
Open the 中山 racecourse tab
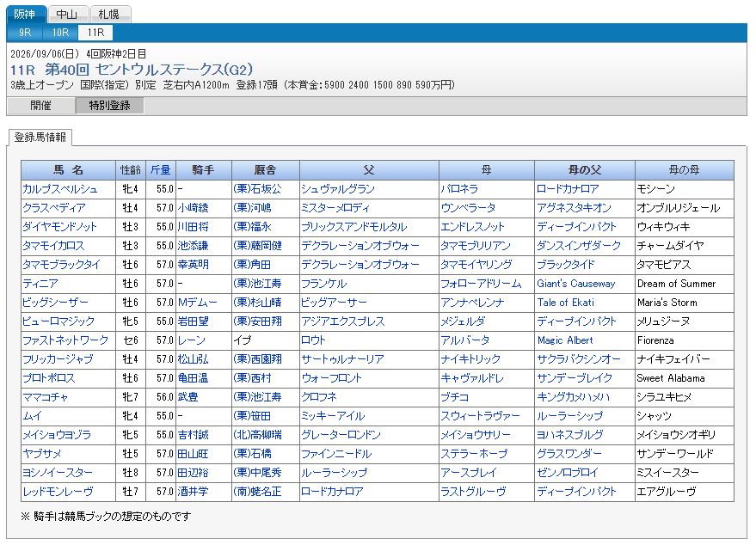pyautogui.click(x=67, y=15)
